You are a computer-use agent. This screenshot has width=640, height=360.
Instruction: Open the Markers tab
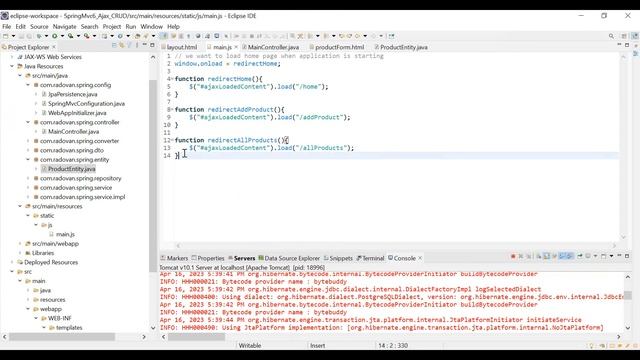coord(174,258)
